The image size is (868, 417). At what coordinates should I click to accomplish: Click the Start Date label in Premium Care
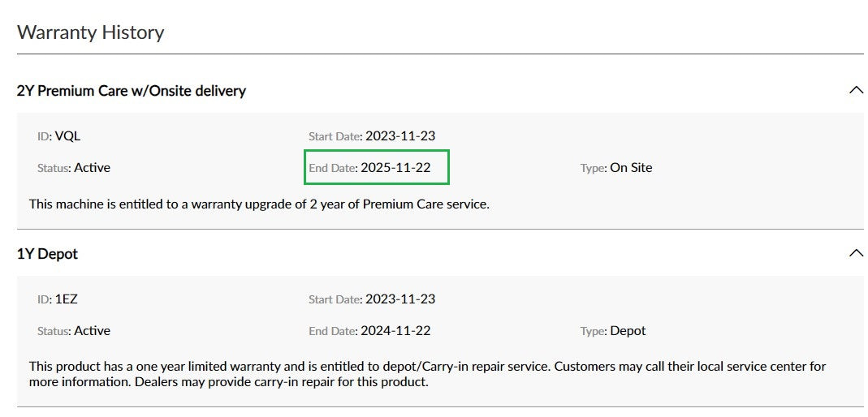pyautogui.click(x=335, y=136)
